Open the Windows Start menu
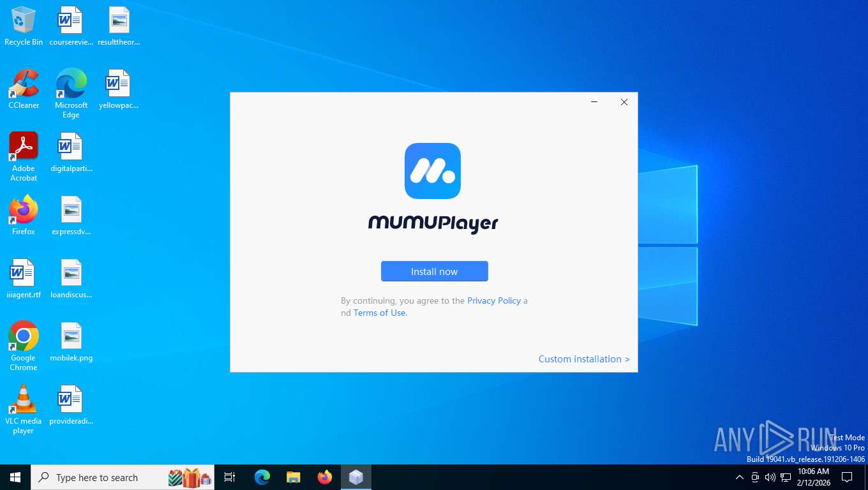 [x=15, y=477]
